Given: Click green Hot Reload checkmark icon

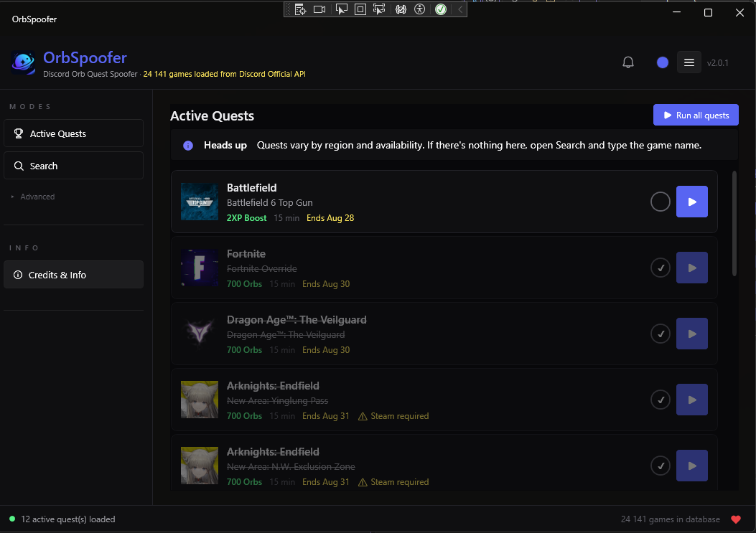Looking at the screenshot, I should (441, 9).
